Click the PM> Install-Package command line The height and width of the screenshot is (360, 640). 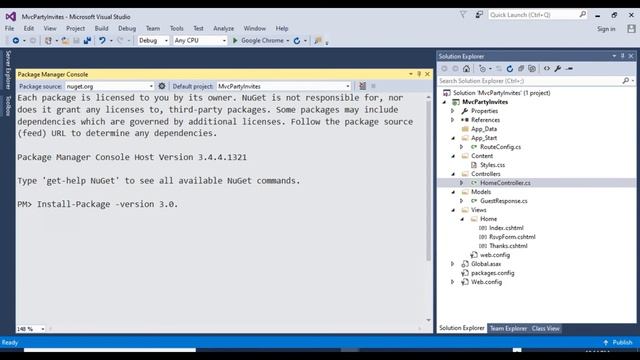98,204
